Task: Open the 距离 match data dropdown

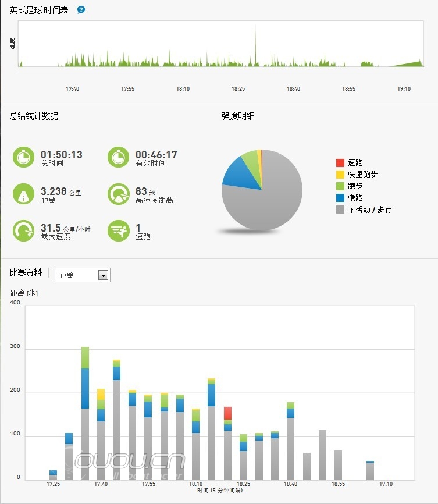Action: (82, 275)
